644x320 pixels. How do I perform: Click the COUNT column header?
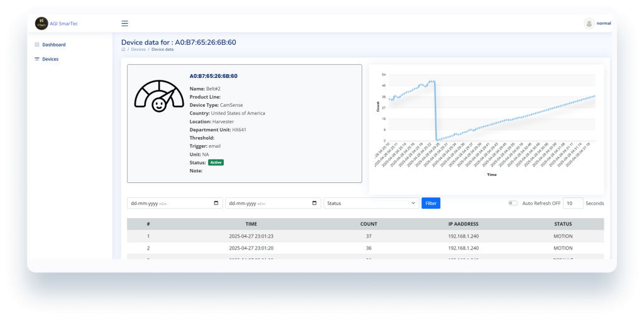[367, 224]
